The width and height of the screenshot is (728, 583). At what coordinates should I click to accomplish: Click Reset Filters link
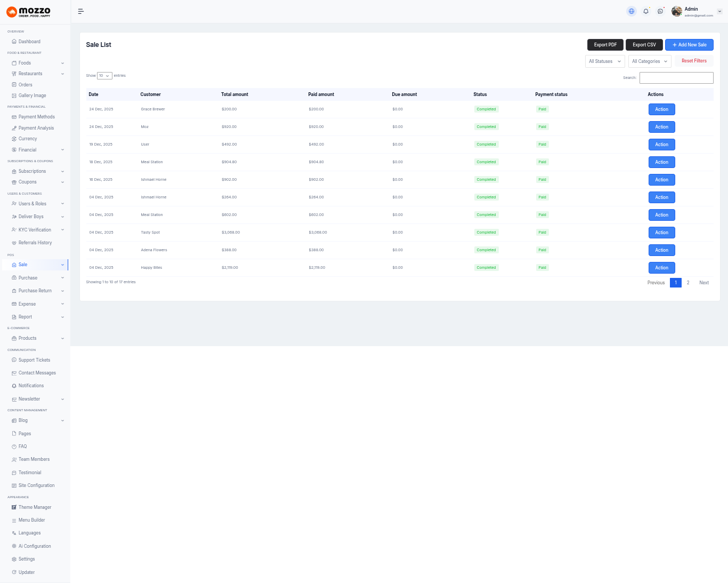point(694,61)
